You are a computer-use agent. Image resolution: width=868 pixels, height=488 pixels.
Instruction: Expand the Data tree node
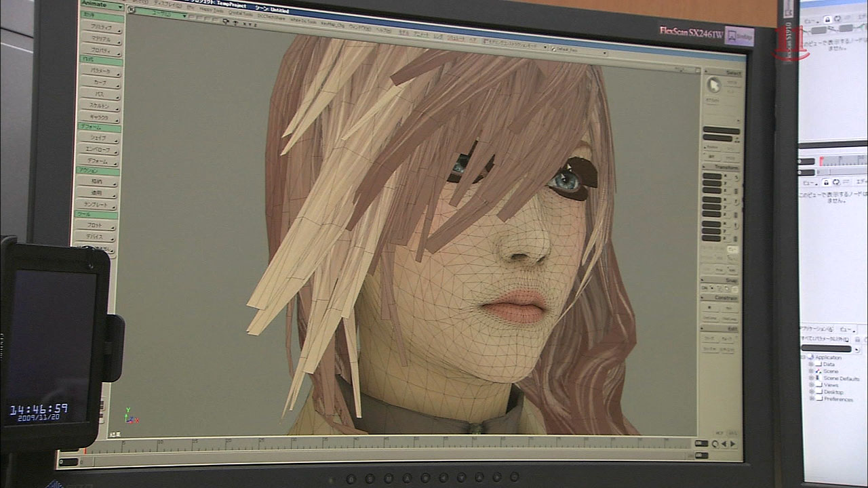pyautogui.click(x=810, y=364)
